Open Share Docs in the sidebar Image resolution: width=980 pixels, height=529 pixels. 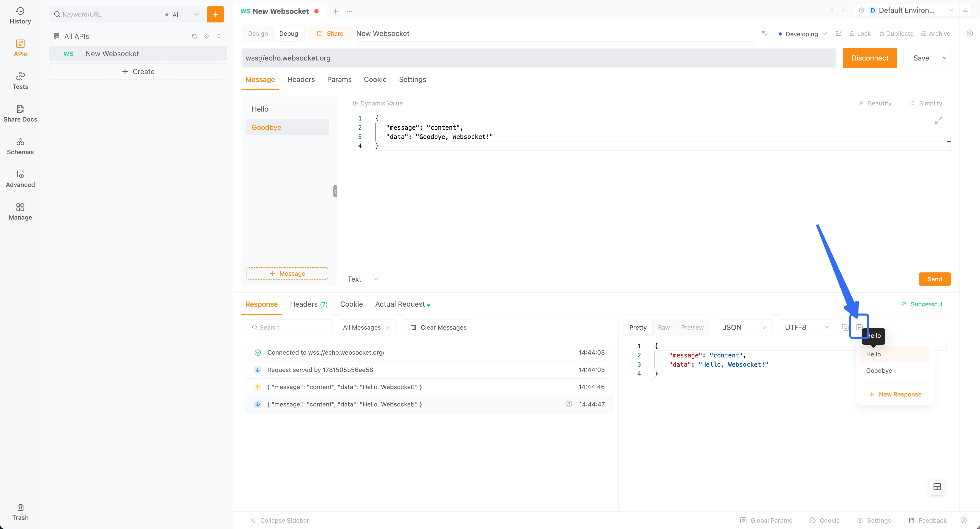tap(20, 114)
